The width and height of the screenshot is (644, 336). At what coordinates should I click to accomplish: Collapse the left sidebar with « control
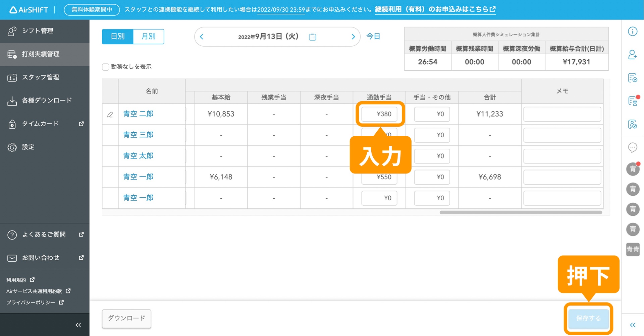pyautogui.click(x=78, y=324)
